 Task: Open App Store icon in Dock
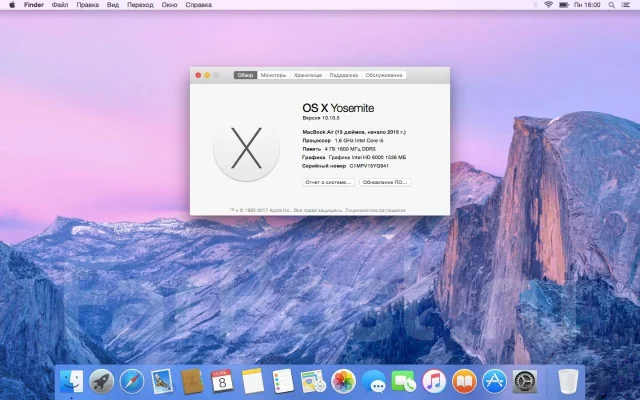(x=494, y=381)
